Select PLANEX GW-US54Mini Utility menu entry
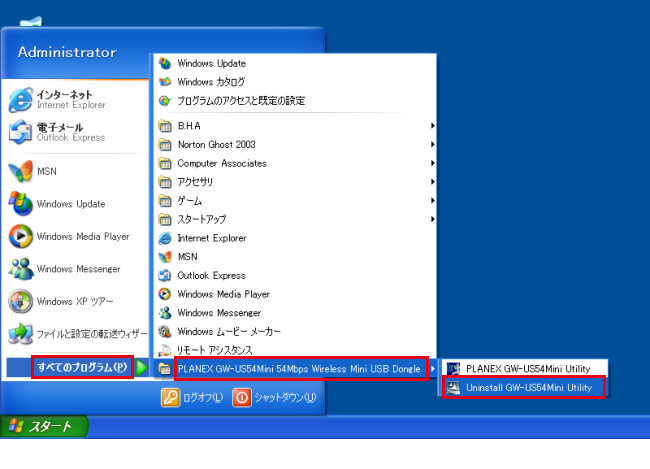 [x=525, y=369]
